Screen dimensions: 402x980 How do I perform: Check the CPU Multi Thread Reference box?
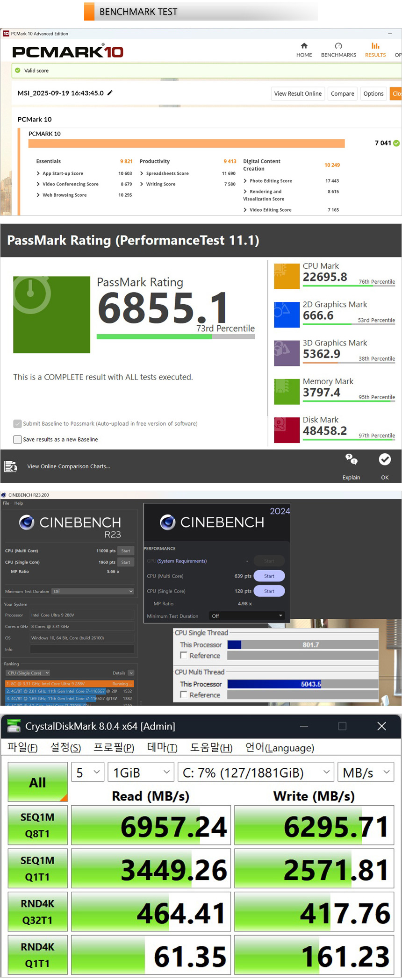coord(184,695)
